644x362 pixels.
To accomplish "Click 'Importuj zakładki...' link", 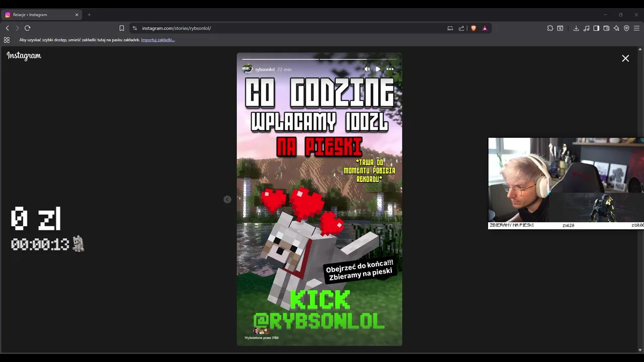I will pyautogui.click(x=158, y=40).
